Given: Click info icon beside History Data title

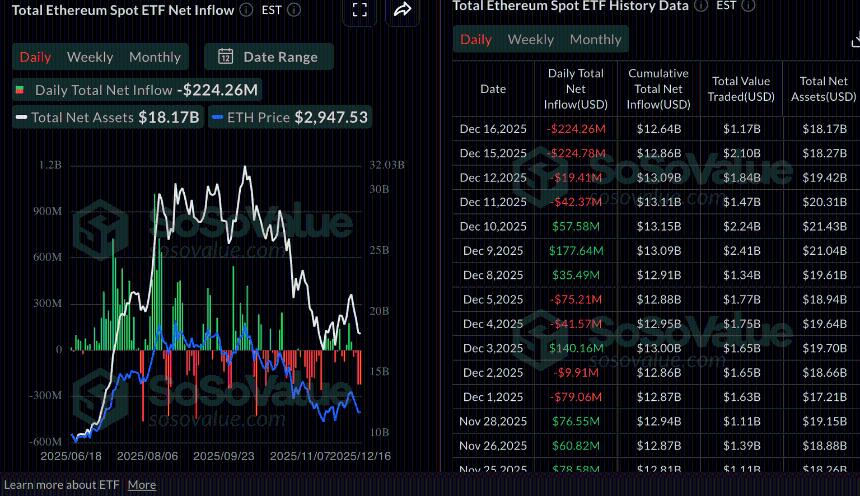Looking at the screenshot, I should [x=700, y=5].
